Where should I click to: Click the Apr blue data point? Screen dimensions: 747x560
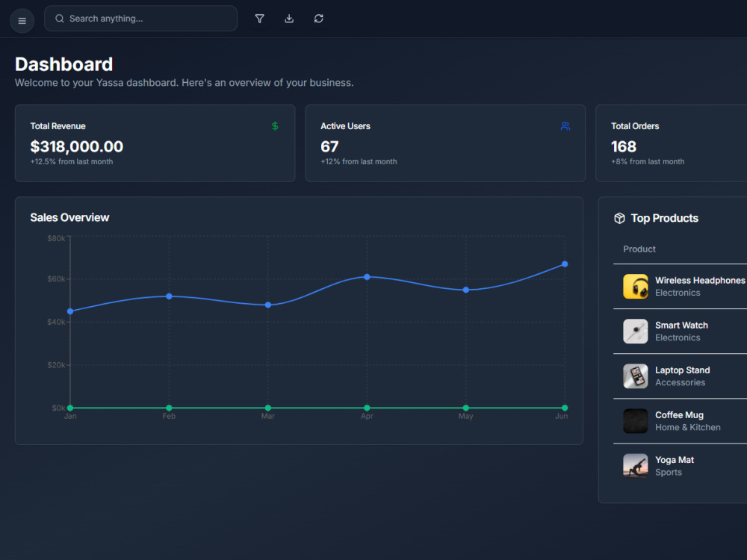(x=367, y=277)
